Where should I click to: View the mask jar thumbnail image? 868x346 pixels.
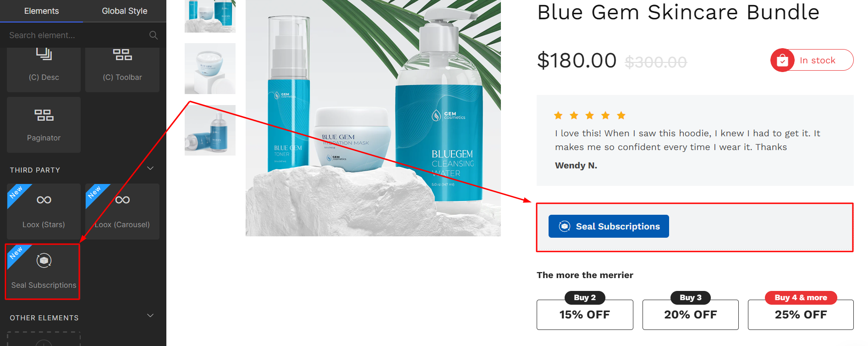tap(210, 68)
